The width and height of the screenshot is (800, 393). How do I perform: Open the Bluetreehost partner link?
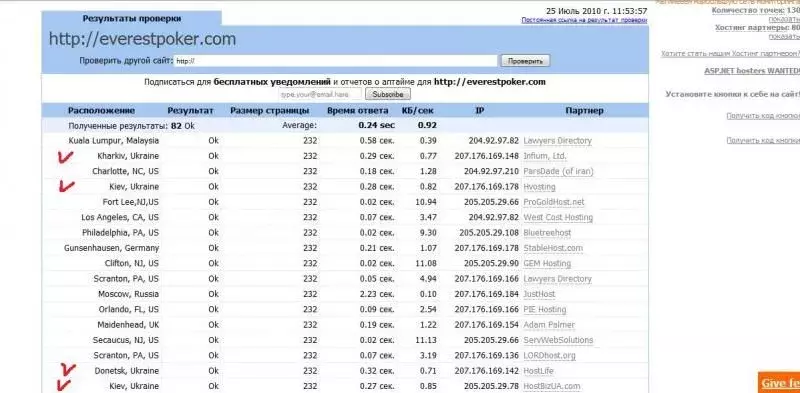547,233
